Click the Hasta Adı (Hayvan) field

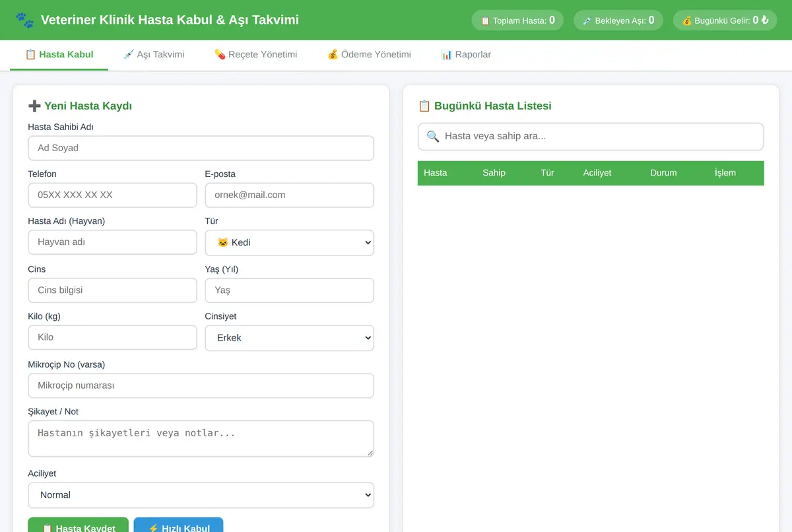[x=113, y=242]
